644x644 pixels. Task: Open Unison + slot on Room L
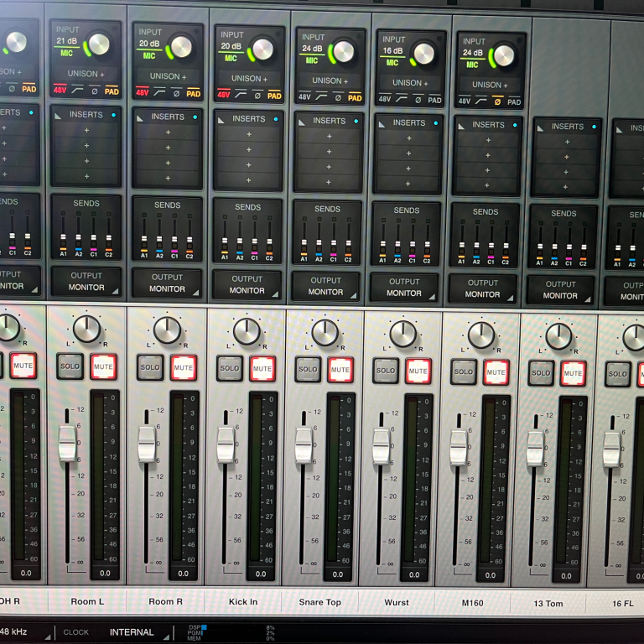click(86, 74)
